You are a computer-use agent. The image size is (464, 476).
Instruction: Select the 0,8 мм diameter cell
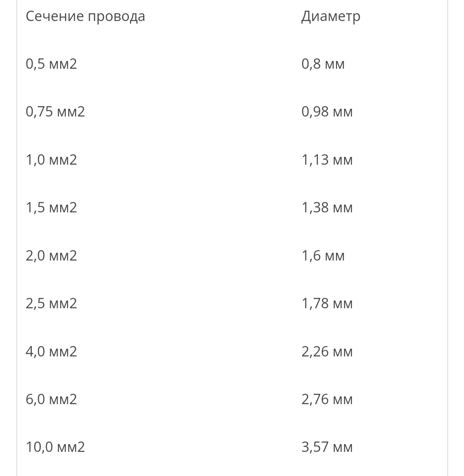(323, 64)
